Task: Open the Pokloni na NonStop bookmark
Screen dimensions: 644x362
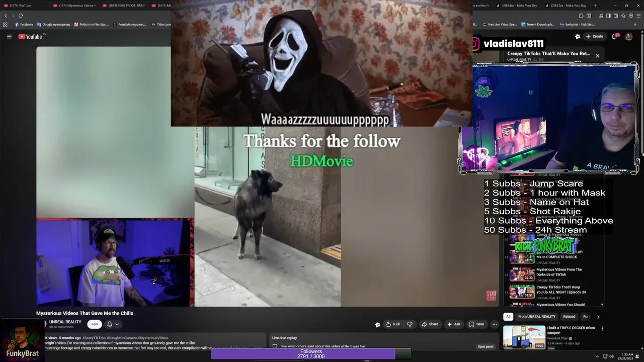Action: click(x=92, y=24)
